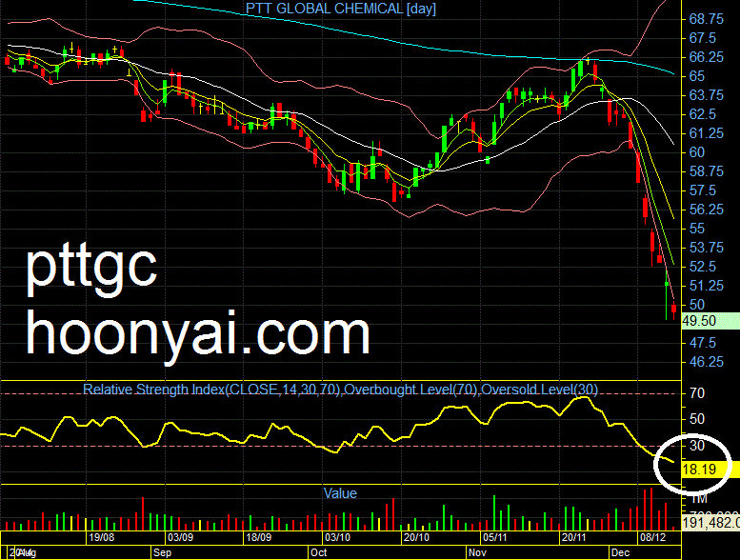Click the 63.75 price axis label
The width and height of the screenshot is (740, 560).
pos(706,95)
